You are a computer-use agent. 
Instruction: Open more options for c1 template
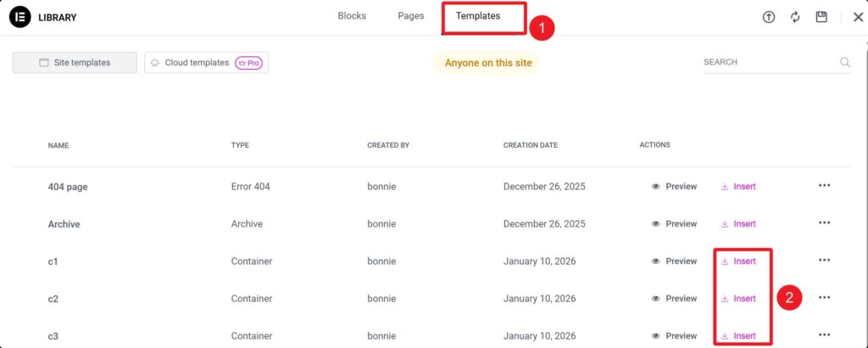tap(824, 261)
